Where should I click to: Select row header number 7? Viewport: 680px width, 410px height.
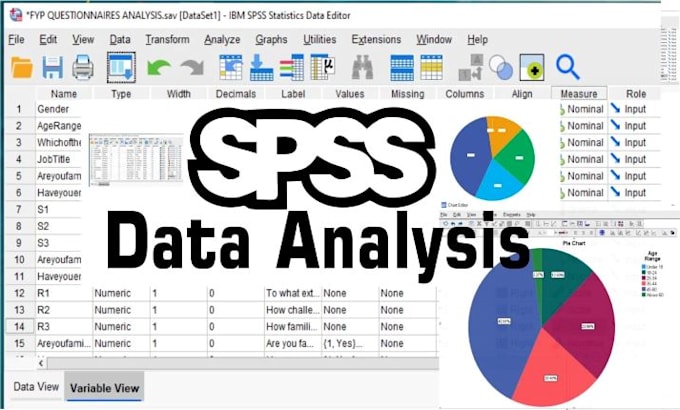19,210
